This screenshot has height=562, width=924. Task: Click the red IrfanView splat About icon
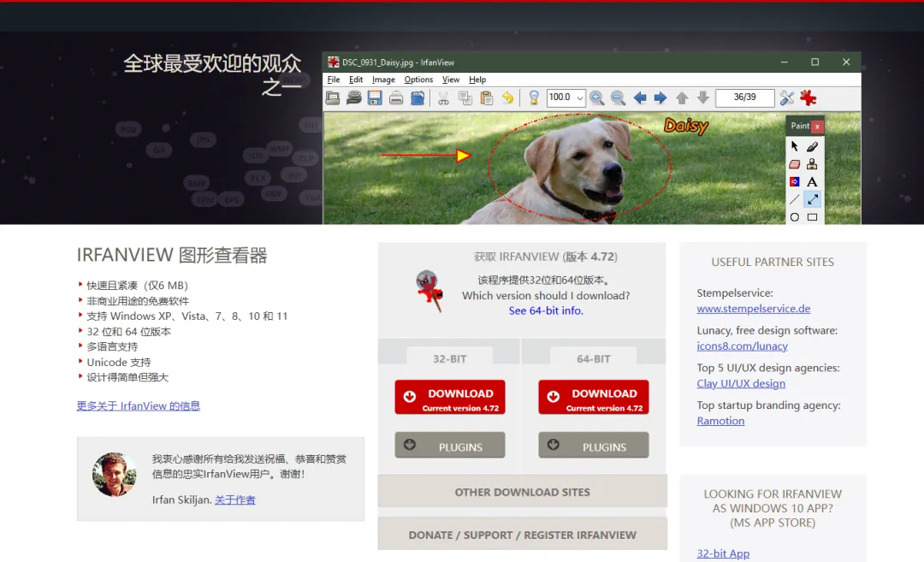click(x=808, y=98)
